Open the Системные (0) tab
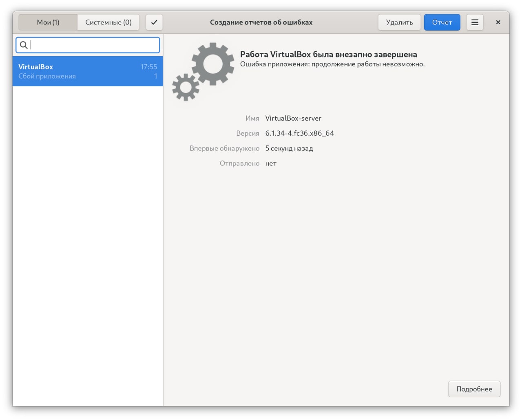 tap(108, 22)
